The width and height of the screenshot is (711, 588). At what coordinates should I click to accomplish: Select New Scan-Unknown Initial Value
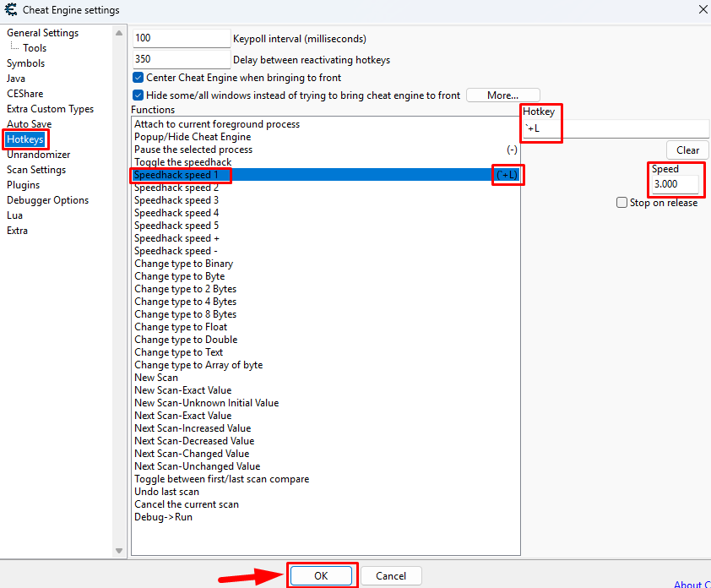[x=326, y=403]
